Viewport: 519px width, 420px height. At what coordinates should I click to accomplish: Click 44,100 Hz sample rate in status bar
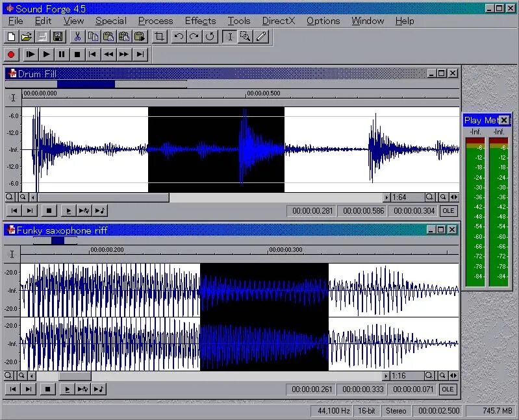[333, 411]
